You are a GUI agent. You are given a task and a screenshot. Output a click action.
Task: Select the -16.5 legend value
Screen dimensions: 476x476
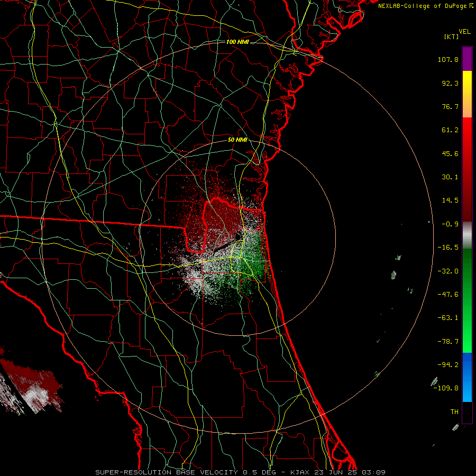tap(448, 248)
